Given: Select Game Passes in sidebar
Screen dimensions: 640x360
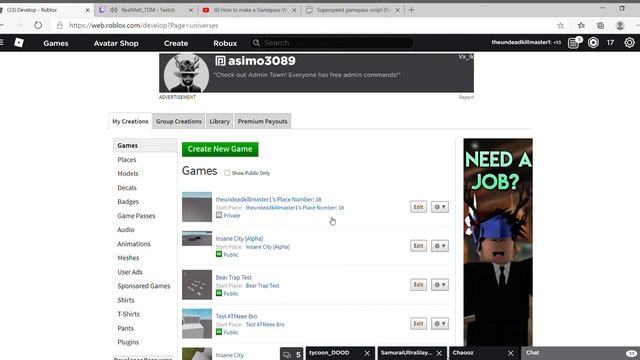Looking at the screenshot, I should click(x=136, y=216).
